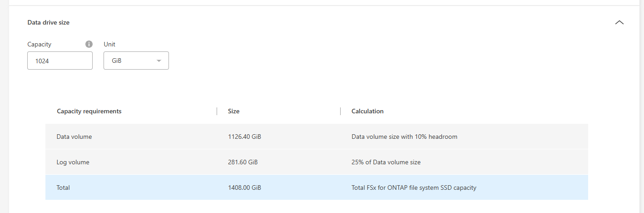Image resolution: width=644 pixels, height=213 pixels.
Task: Click the 25% of Data volume text
Action: coord(386,162)
